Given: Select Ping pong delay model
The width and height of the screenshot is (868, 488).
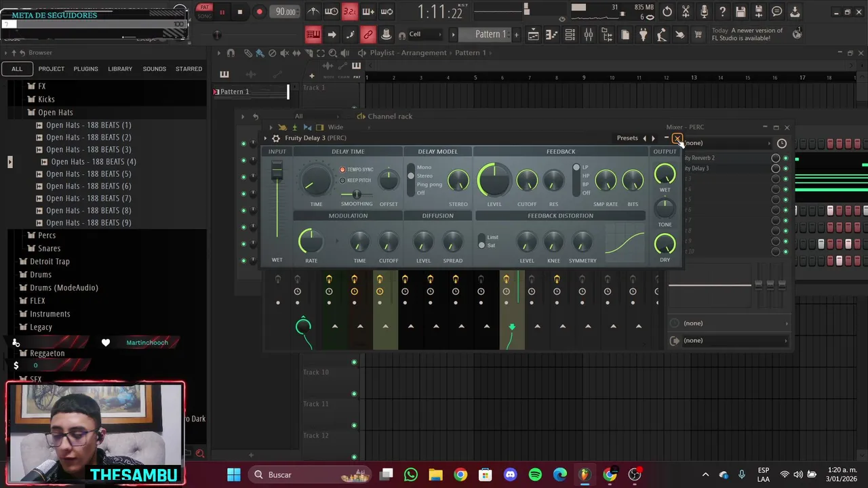Looking at the screenshot, I should [x=429, y=184].
